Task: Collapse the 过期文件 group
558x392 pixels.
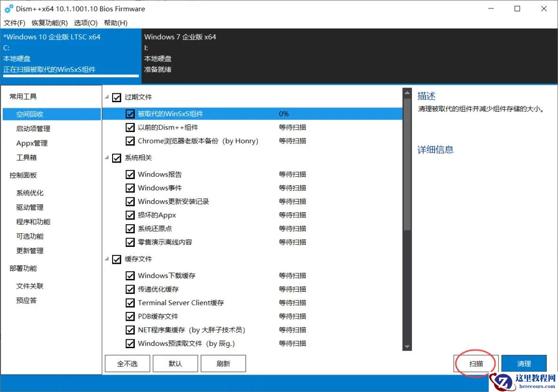Action: 107,97
